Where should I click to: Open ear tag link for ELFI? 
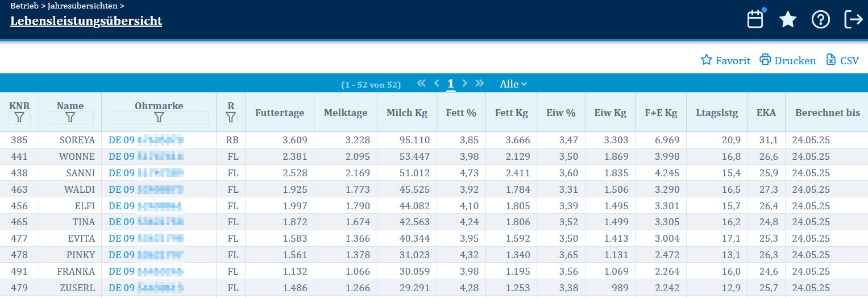pyautogui.click(x=146, y=206)
